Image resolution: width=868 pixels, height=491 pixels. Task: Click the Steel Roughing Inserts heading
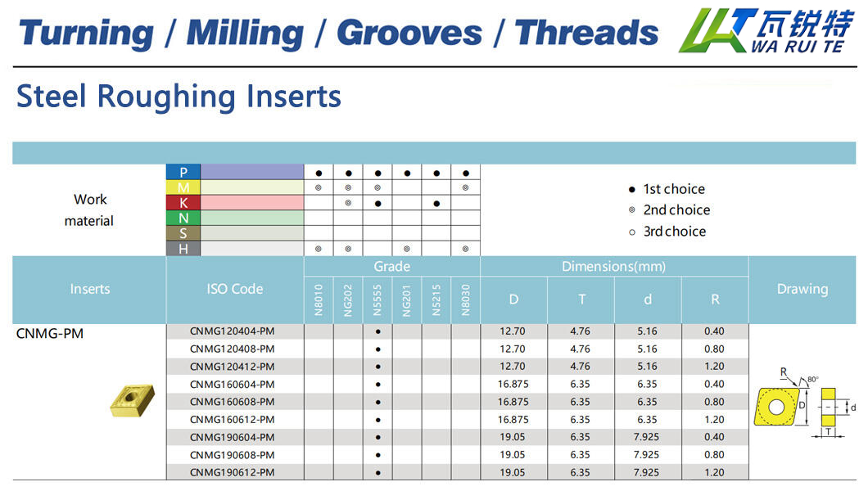[x=179, y=97]
